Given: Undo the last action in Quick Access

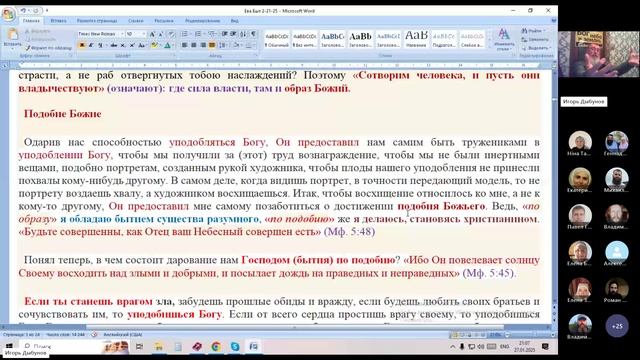Looking at the screenshot, I should (24, 11).
